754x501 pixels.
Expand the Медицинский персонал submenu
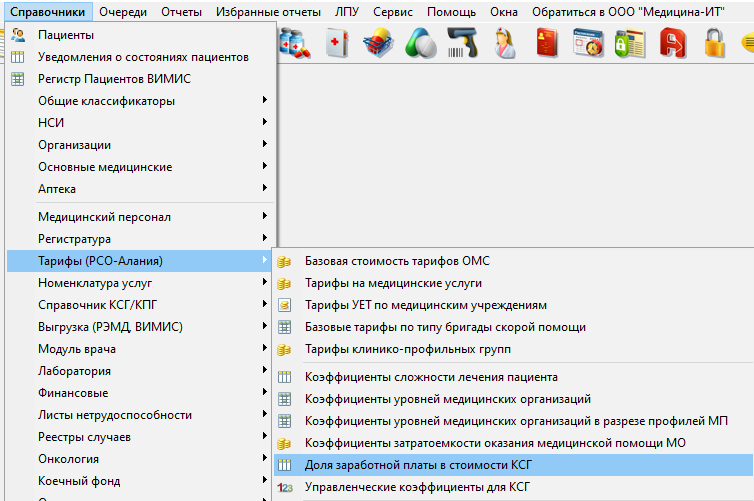click(104, 217)
